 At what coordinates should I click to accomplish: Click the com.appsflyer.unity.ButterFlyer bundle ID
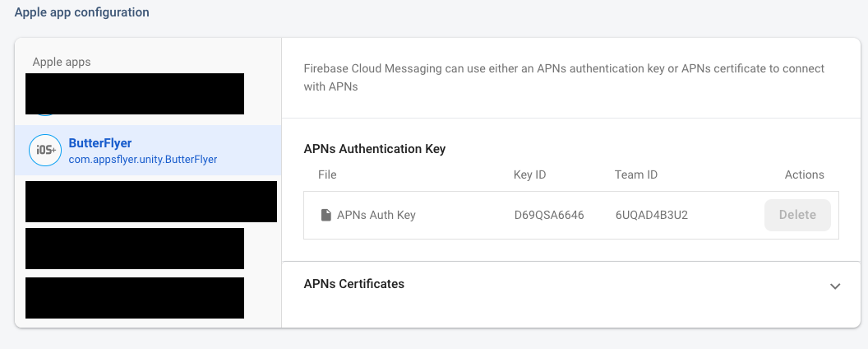point(143,160)
